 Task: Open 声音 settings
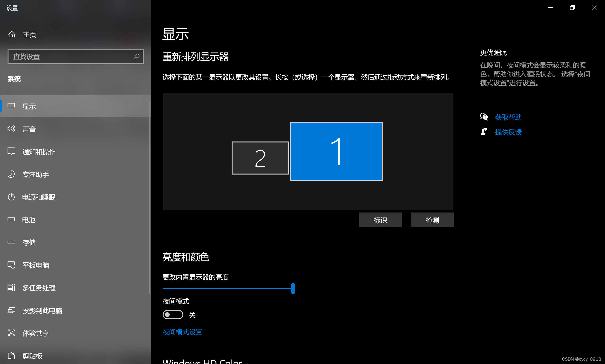pos(76,129)
